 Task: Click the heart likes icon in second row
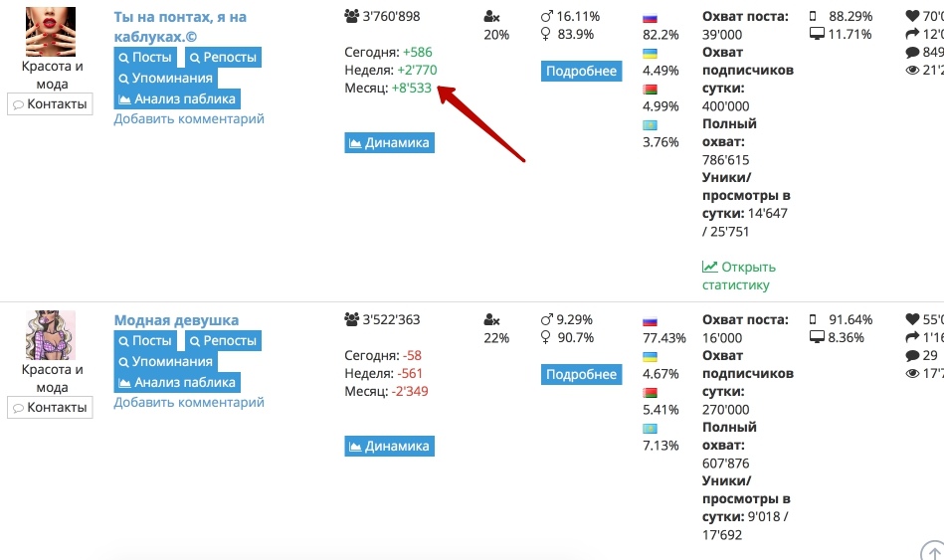point(912,319)
